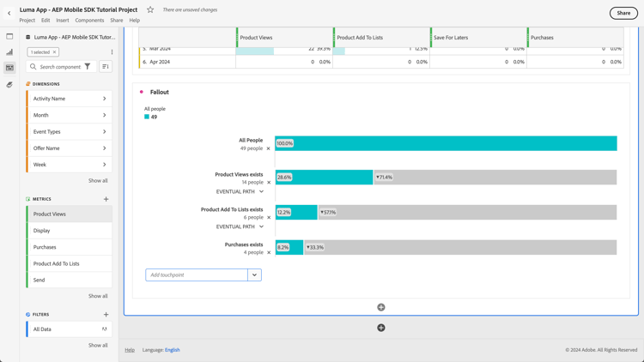
Task: Click the 12.2% Product Add To Lists bar
Action: click(296, 212)
